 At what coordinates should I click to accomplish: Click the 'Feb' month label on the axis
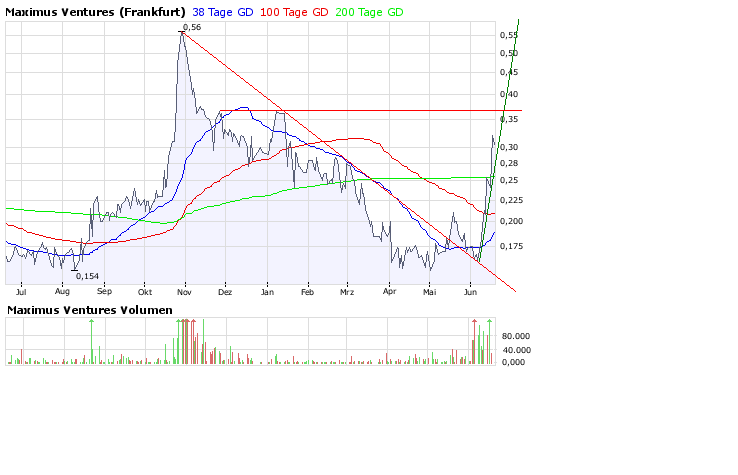coord(307,292)
